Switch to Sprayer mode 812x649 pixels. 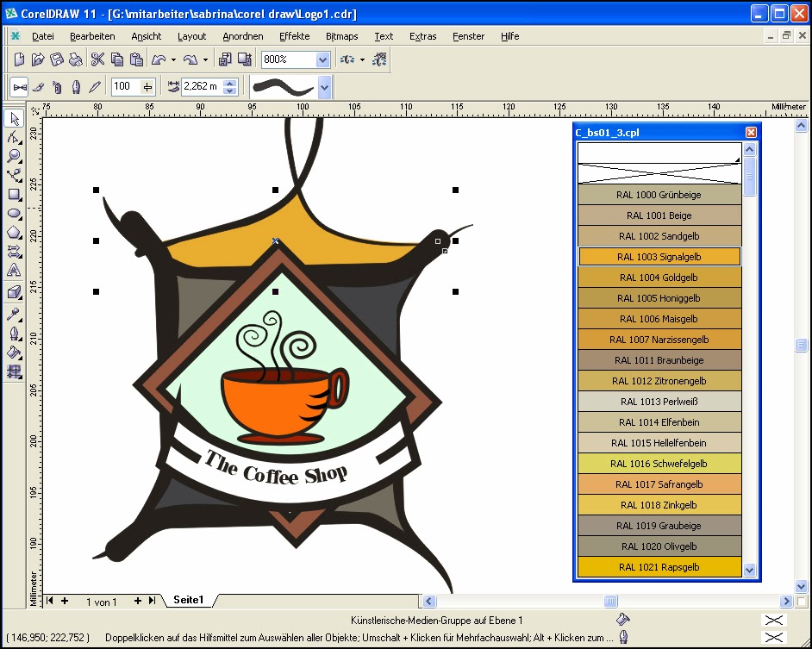[57, 86]
